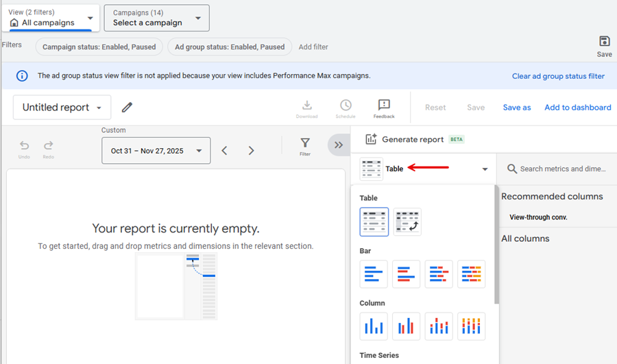Click Save as button

point(516,108)
